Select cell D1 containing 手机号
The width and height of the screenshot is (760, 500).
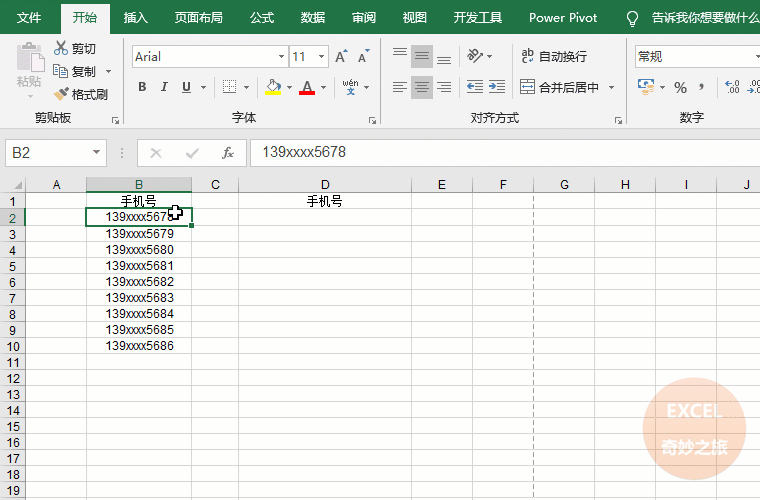[x=324, y=201]
